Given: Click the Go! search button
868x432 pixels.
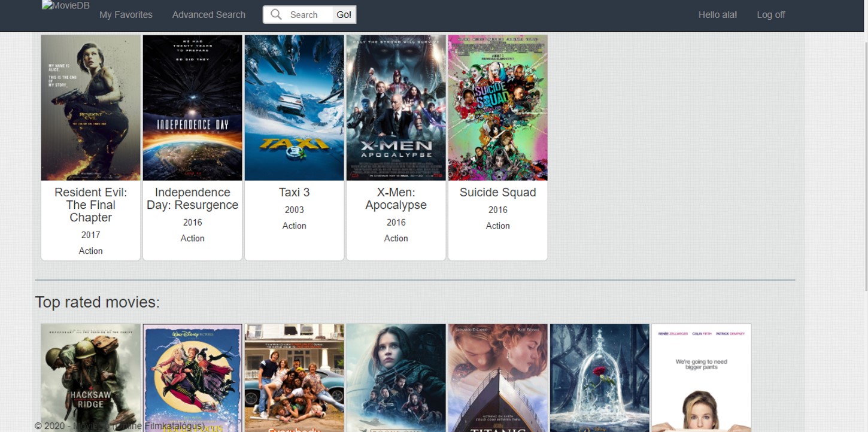Looking at the screenshot, I should 344,15.
